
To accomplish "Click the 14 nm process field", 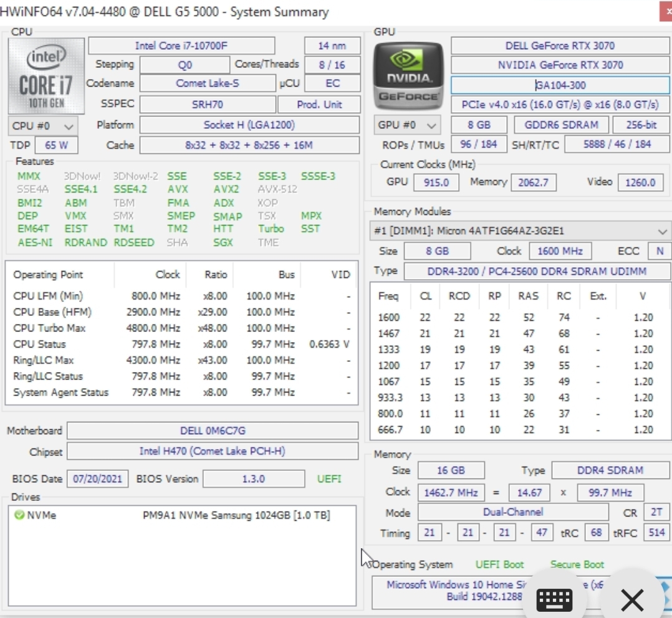I will tap(332, 46).
